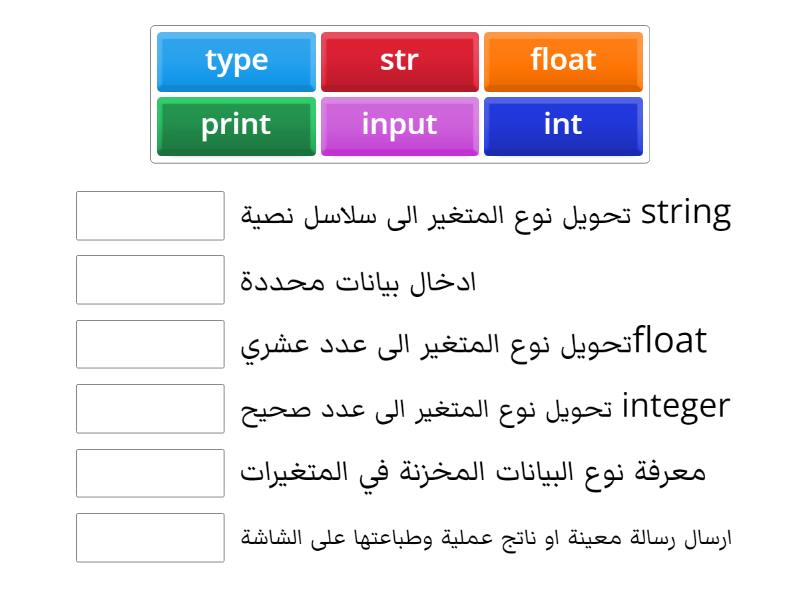This screenshot has width=800, height=600.
Task: Click the 'float' decimal conversion description
Action: pyautogui.click(x=473, y=343)
